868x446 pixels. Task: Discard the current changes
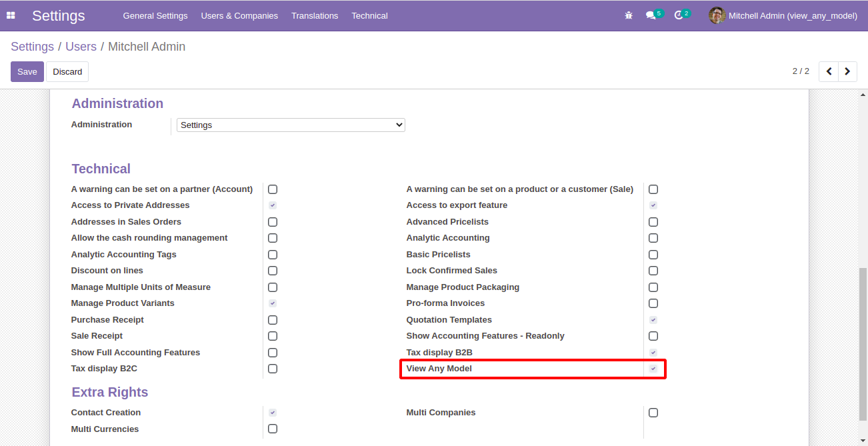point(67,71)
